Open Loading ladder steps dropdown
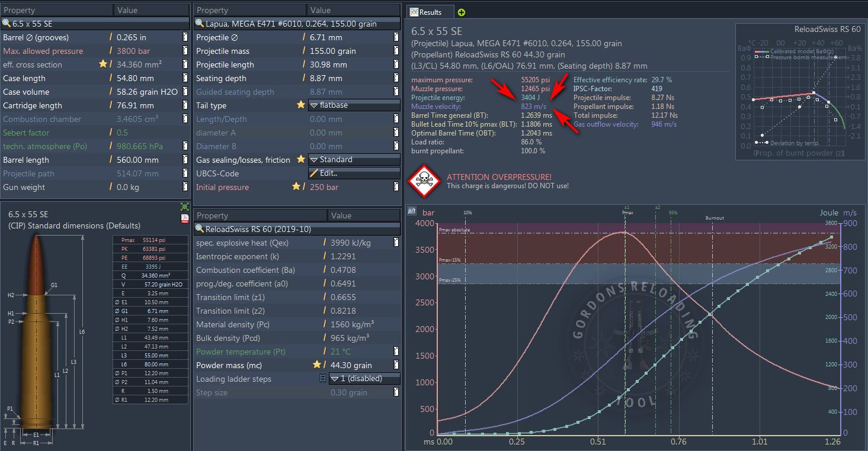 click(x=364, y=379)
